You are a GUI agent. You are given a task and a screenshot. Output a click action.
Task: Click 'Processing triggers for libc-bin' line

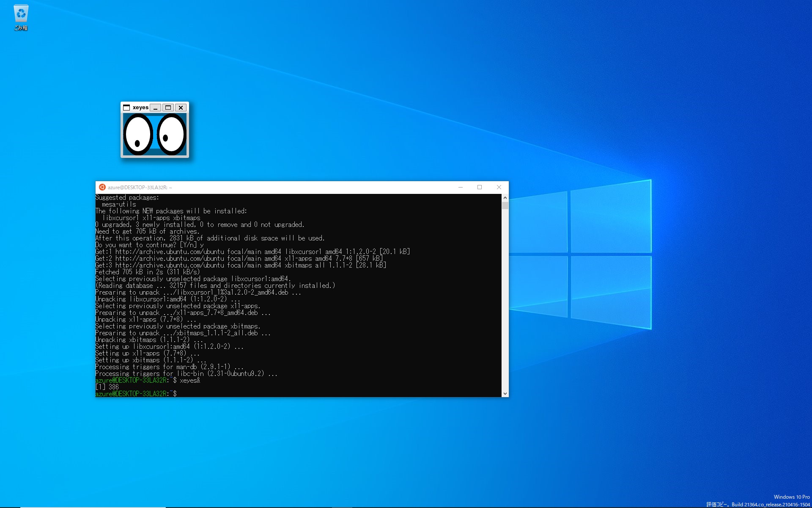click(x=187, y=374)
